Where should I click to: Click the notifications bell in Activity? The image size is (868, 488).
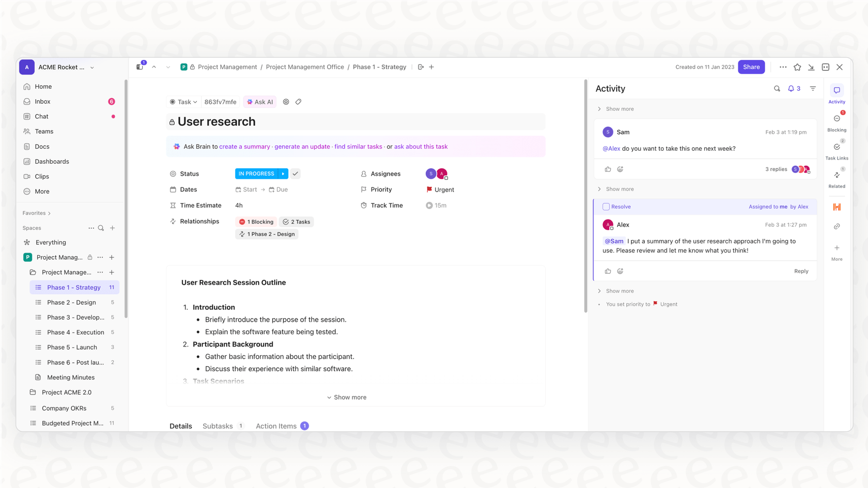click(791, 89)
